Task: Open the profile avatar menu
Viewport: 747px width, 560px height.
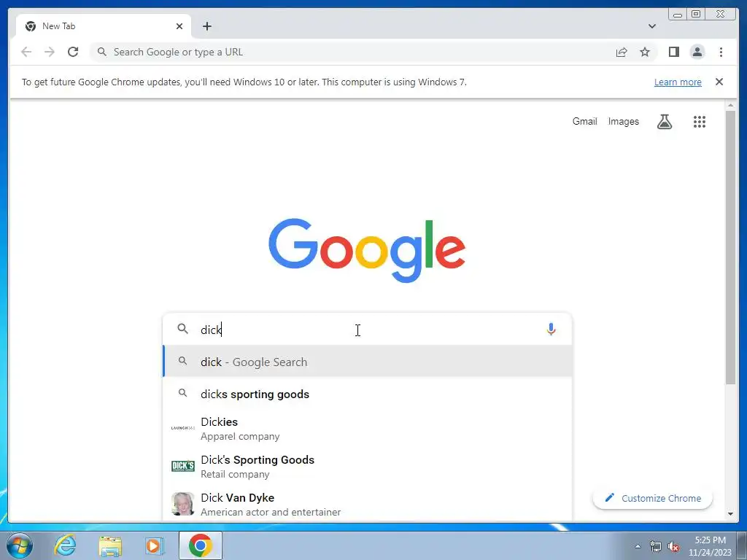Action: click(x=697, y=52)
